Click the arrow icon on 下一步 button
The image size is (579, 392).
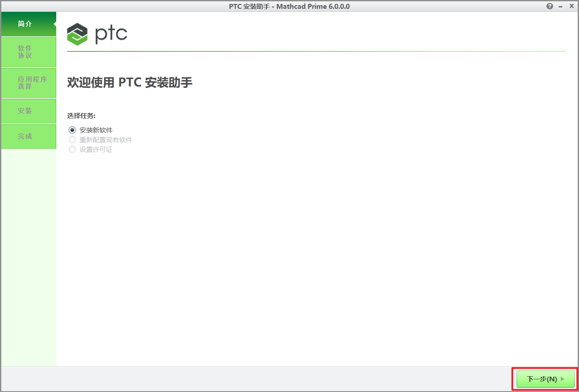click(563, 379)
